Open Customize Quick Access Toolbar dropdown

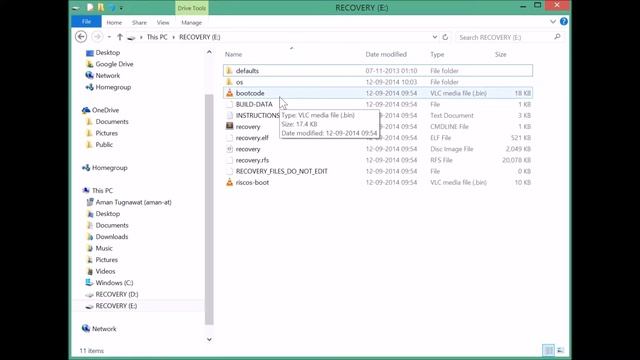coord(121,8)
